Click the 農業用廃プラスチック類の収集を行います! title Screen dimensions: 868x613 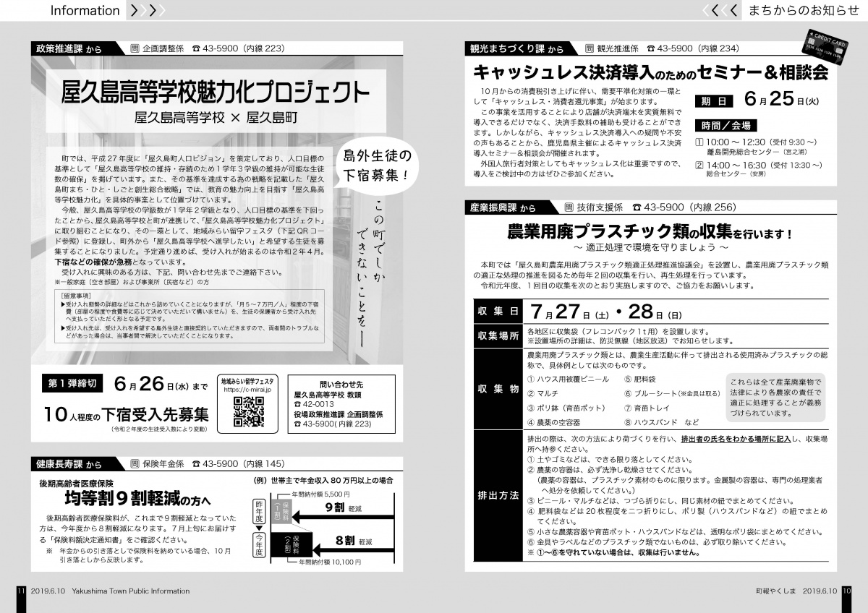pyautogui.click(x=650, y=233)
